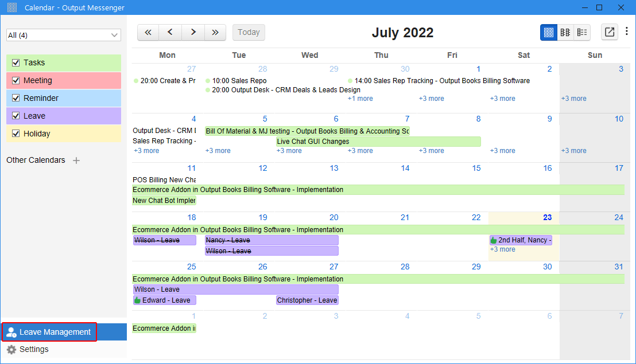Click the Settings gear icon
This screenshot has width=636, height=364.
11,350
